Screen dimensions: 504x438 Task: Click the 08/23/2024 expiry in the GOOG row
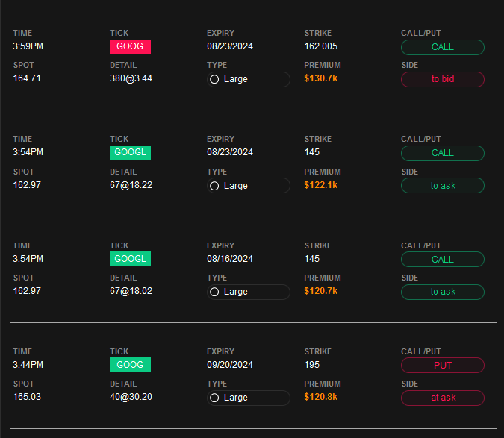click(x=230, y=46)
